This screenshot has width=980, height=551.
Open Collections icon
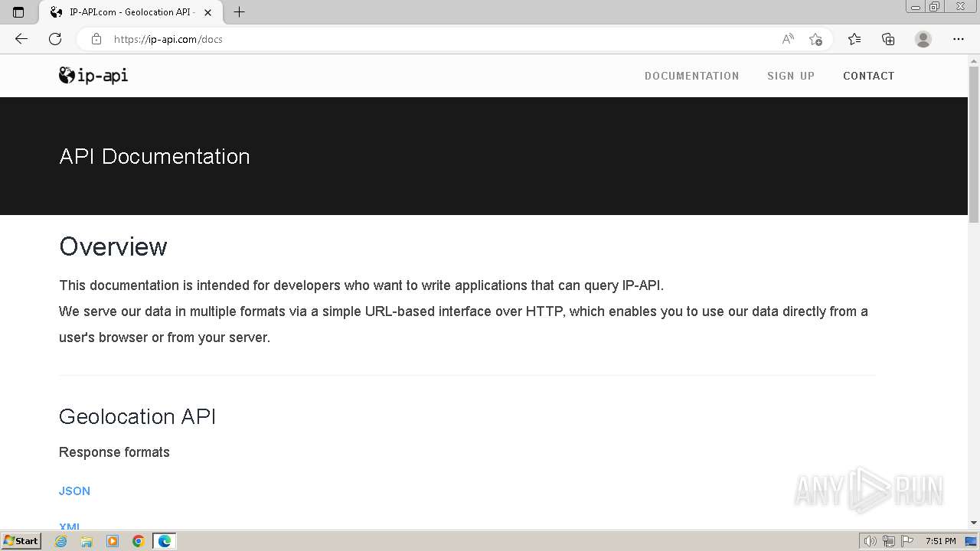[x=888, y=39]
